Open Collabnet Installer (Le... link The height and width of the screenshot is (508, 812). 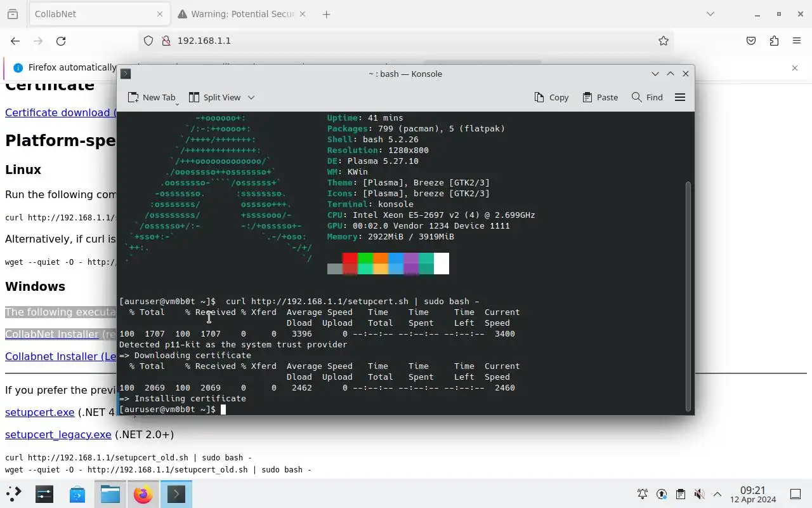(60, 356)
